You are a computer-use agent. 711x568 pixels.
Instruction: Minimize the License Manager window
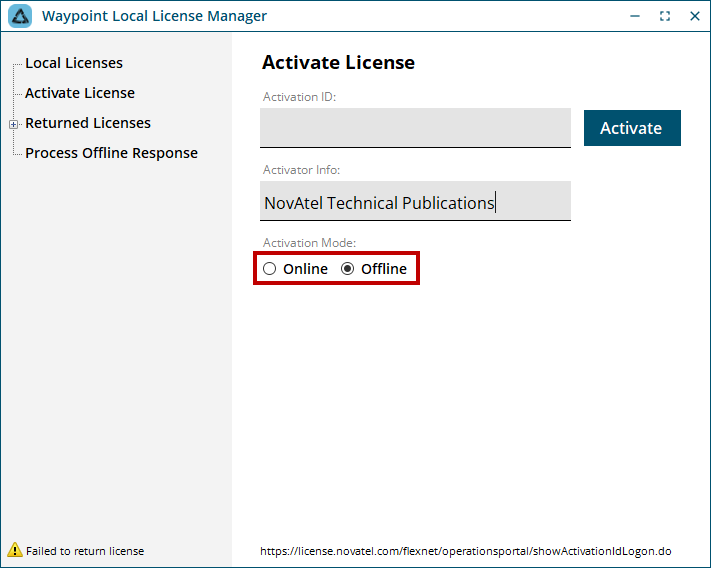click(635, 16)
